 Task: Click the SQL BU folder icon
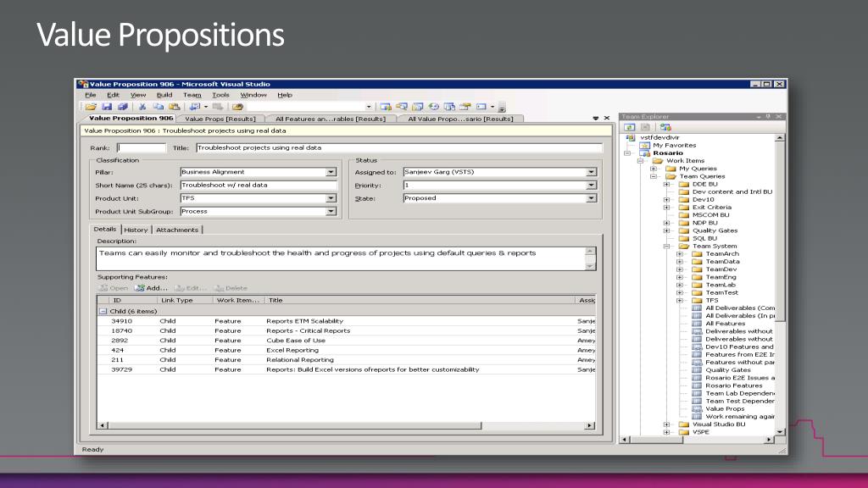pos(684,238)
